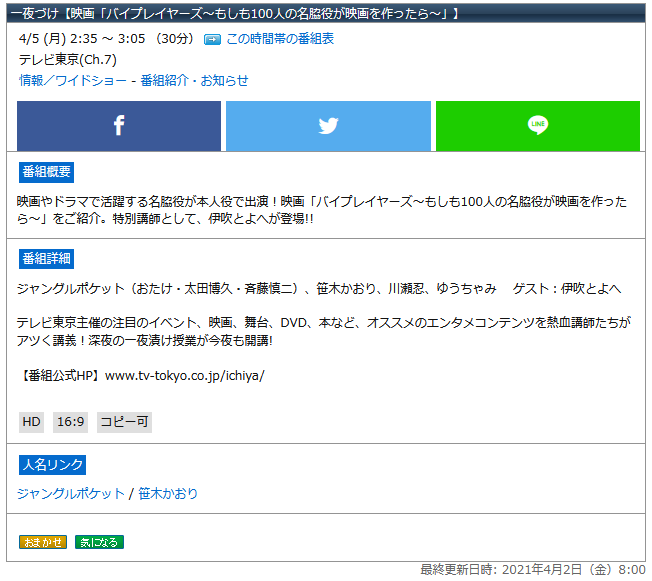
Task: Open the この時間帯の番組表 link
Action: 280,39
